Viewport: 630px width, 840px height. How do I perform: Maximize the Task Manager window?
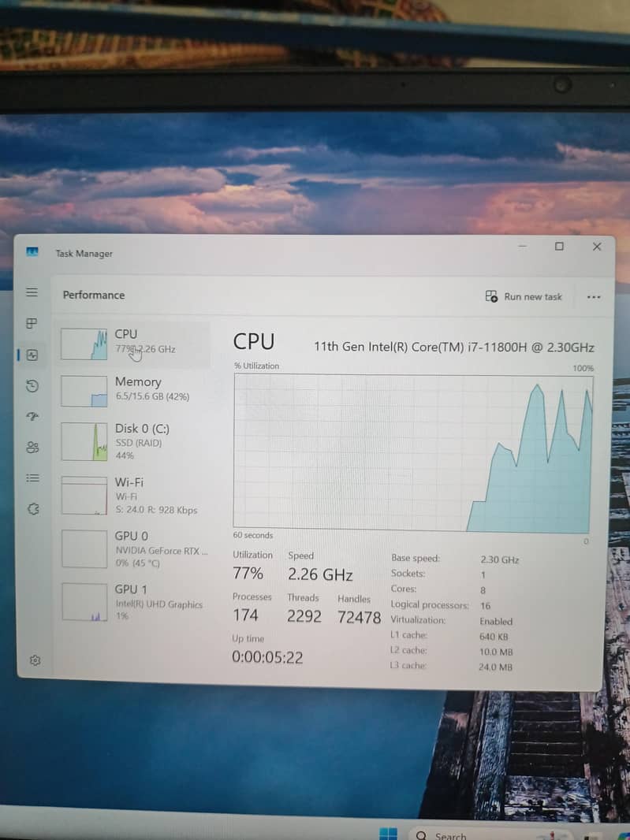tap(559, 246)
